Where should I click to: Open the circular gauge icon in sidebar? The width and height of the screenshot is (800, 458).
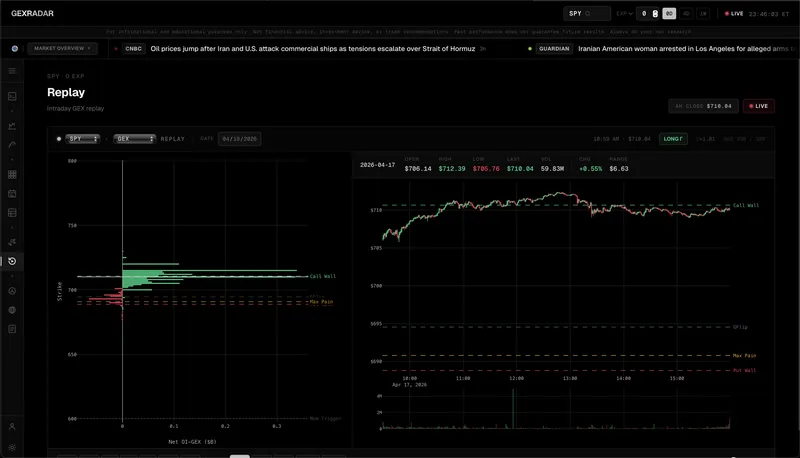(12, 291)
